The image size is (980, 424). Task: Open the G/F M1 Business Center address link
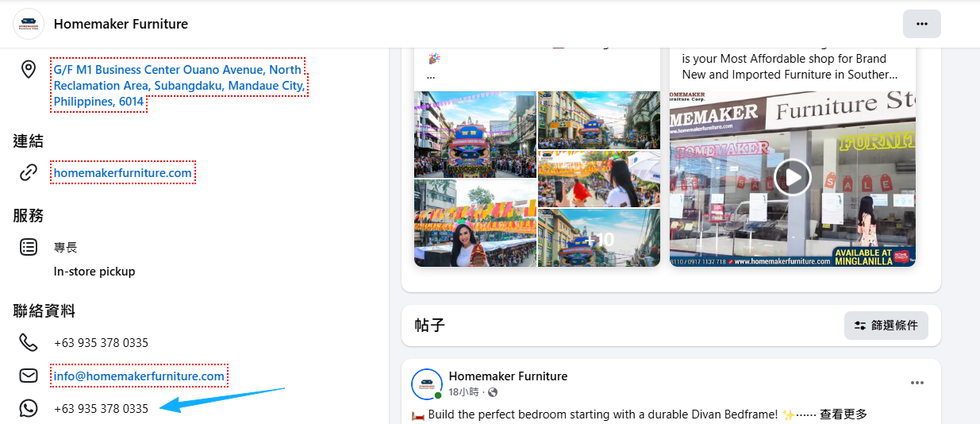pos(179,86)
